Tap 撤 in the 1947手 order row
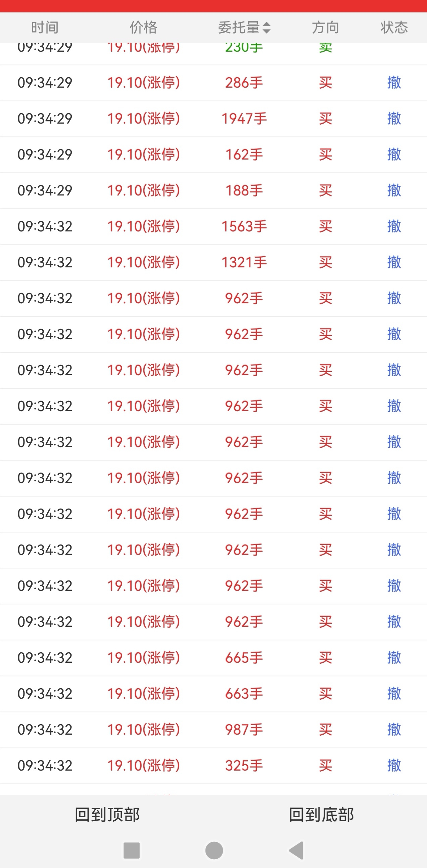 click(x=394, y=119)
